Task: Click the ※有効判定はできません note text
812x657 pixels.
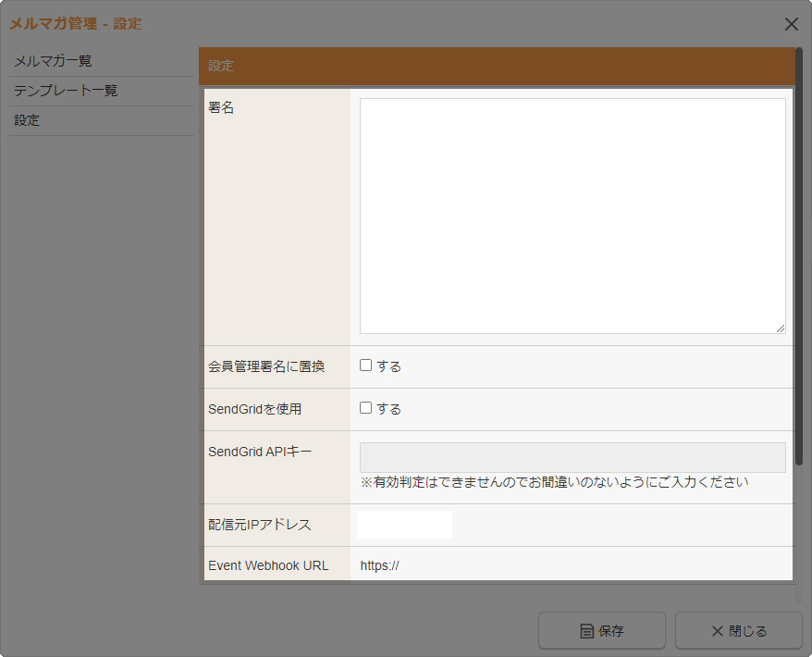Action: point(554,482)
